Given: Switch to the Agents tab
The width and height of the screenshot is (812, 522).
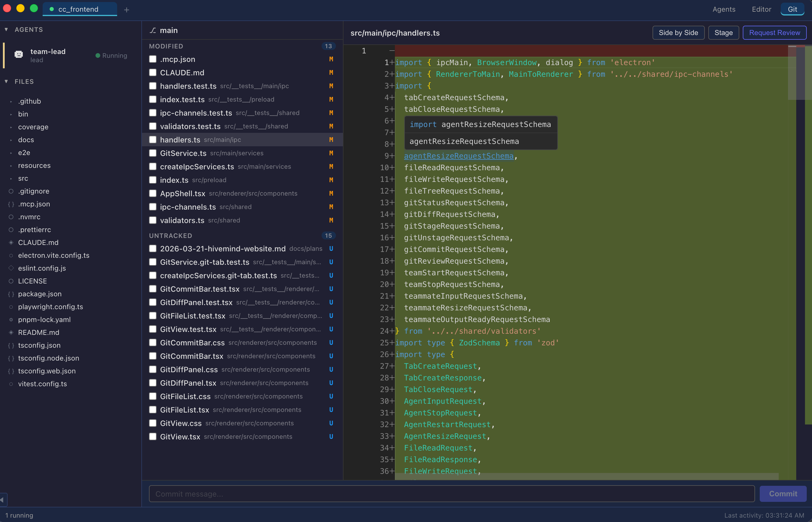Looking at the screenshot, I should click(723, 9).
